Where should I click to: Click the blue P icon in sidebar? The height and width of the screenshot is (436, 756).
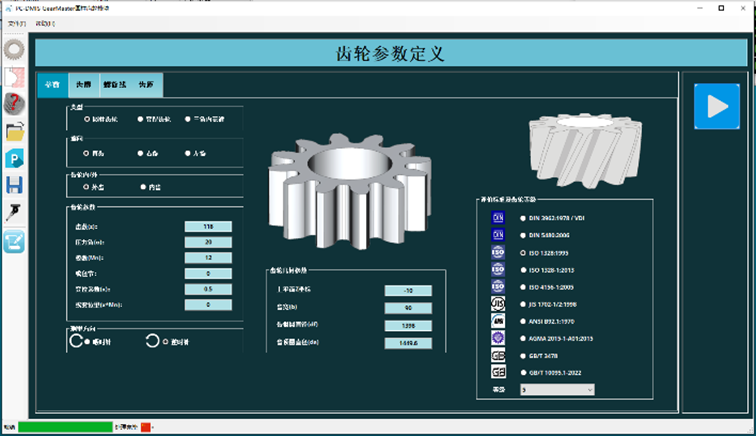pyautogui.click(x=15, y=158)
